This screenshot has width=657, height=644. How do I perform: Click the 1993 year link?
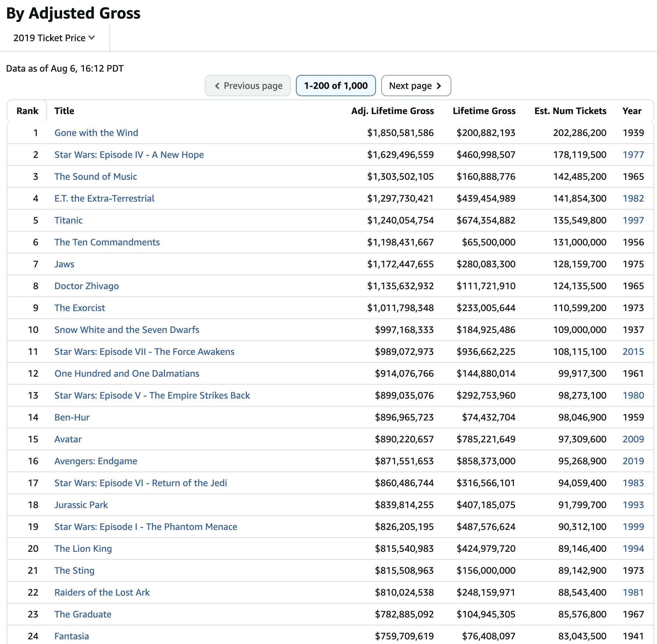click(633, 505)
